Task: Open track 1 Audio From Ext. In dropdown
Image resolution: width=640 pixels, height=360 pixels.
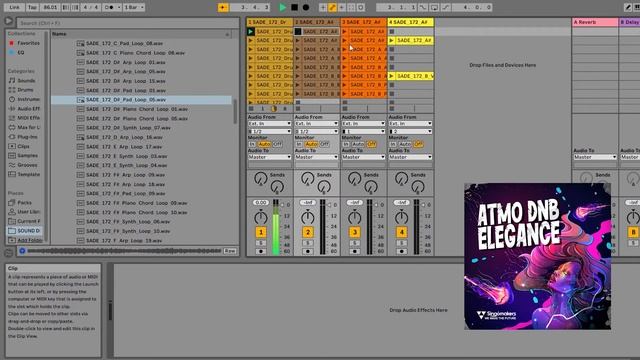Action: [269, 123]
